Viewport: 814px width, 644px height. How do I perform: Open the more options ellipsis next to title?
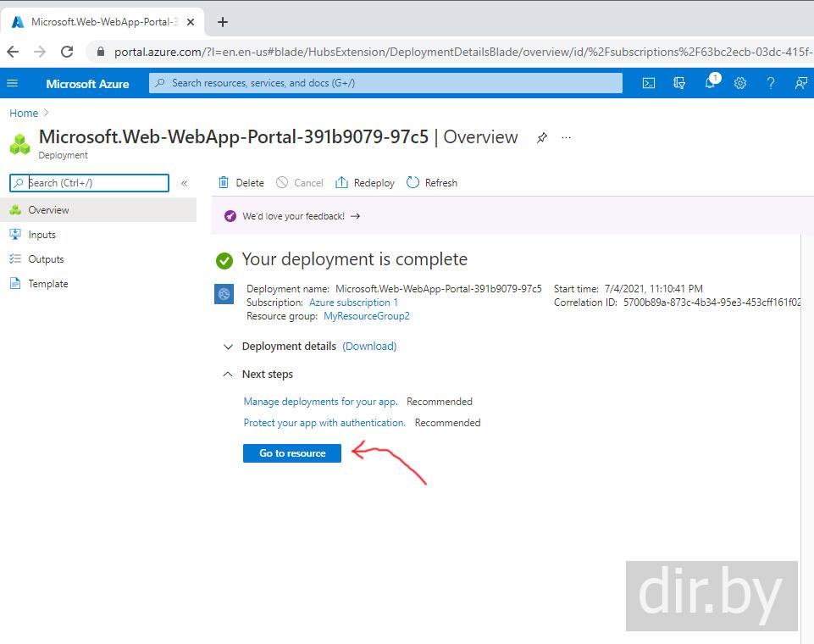[567, 137]
